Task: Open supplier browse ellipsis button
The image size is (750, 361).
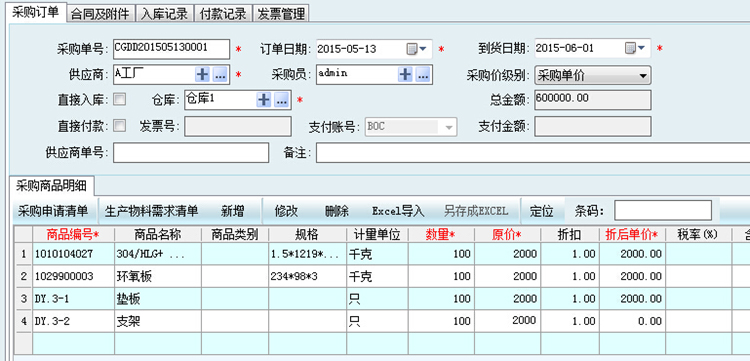Action: [x=220, y=74]
